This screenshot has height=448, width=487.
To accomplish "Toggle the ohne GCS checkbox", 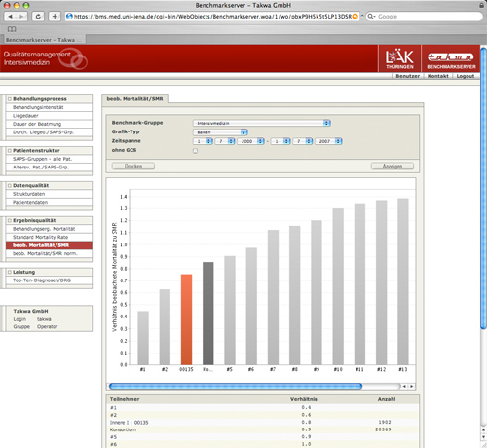I will (x=195, y=151).
